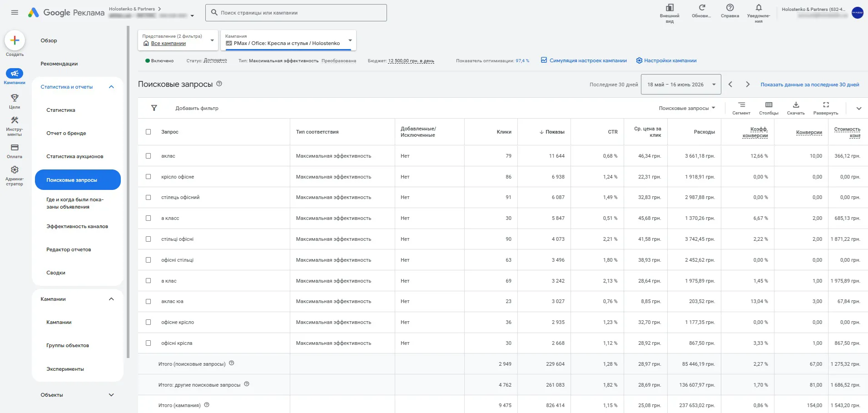Click the Скачать download icon
Image resolution: width=868 pixels, height=413 pixels.
796,105
